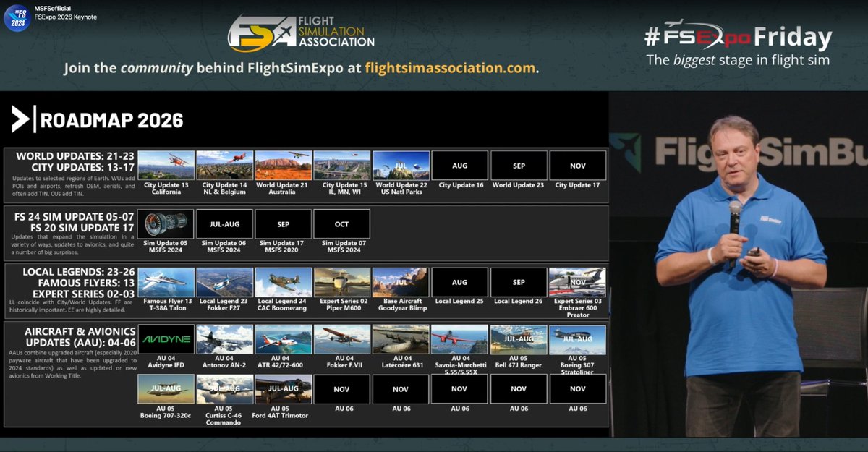
Task: Click the 'Local Legend 25' caption
Action: [x=460, y=301]
